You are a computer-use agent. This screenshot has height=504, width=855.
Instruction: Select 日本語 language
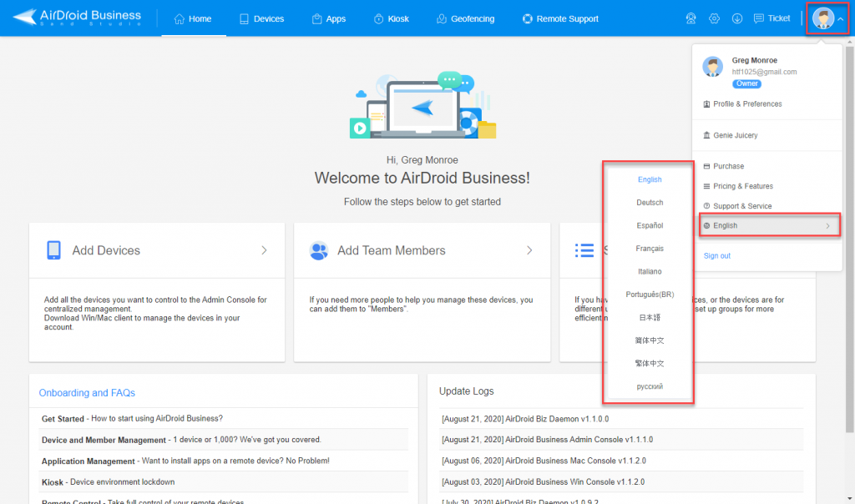(650, 318)
